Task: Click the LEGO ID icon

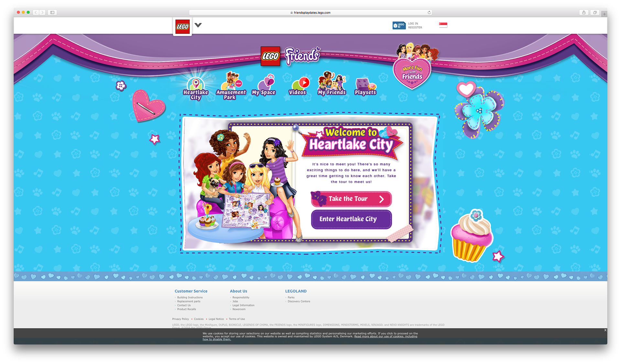Action: point(399,26)
